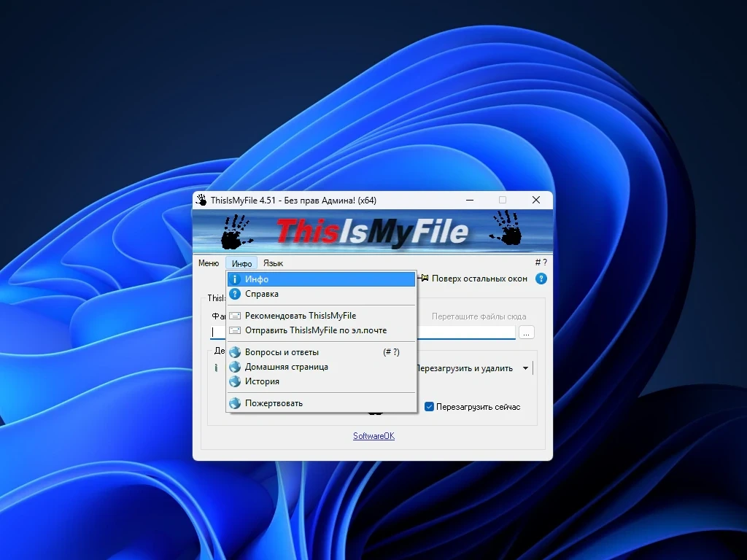
Task: Click the globe icon beside Домашняя страница
Action: pyautogui.click(x=234, y=367)
